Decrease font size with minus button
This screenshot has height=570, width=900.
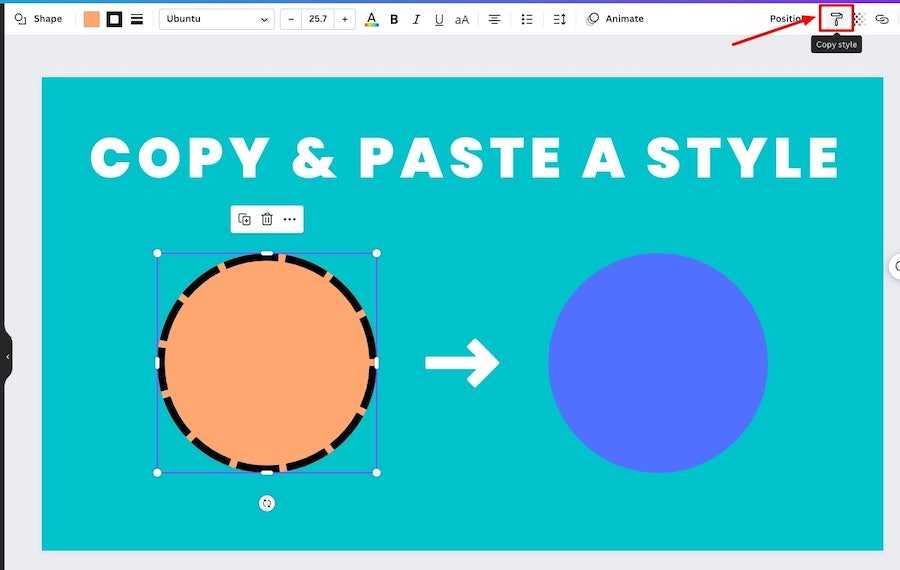pyautogui.click(x=291, y=19)
